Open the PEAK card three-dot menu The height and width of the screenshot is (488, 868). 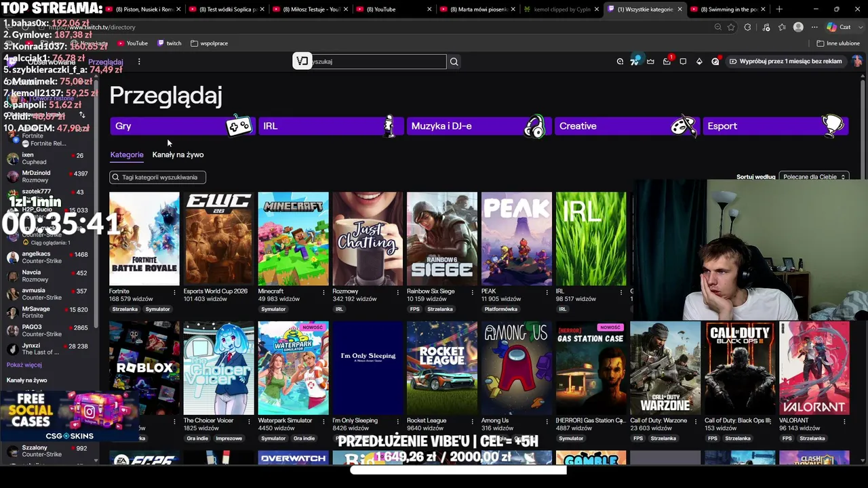click(x=547, y=292)
